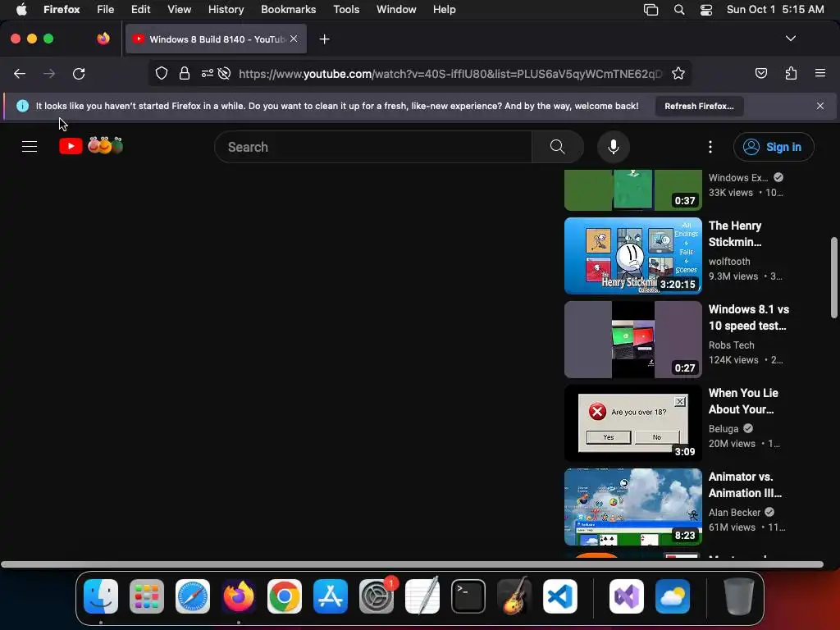Open Finder from the Dock
The height and width of the screenshot is (630, 840).
[101, 596]
